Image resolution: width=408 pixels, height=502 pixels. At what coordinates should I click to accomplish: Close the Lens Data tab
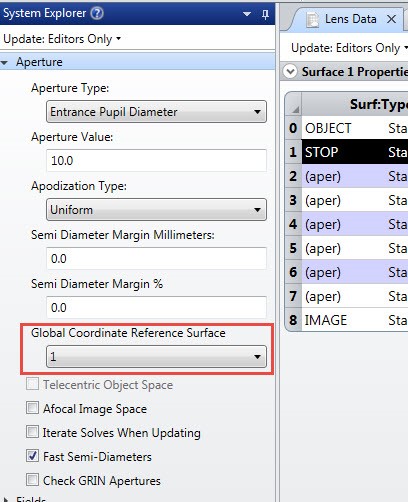[x=392, y=19]
